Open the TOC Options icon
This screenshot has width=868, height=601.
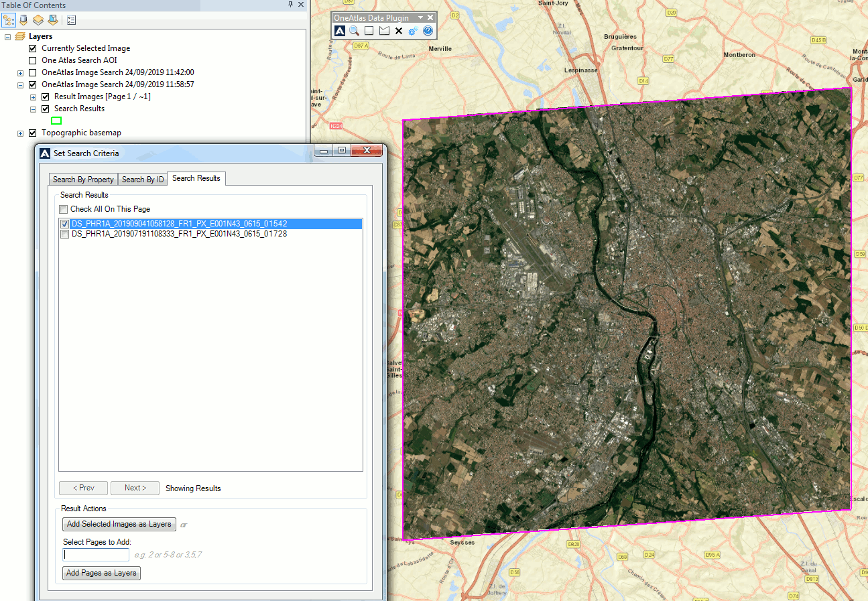tap(71, 19)
